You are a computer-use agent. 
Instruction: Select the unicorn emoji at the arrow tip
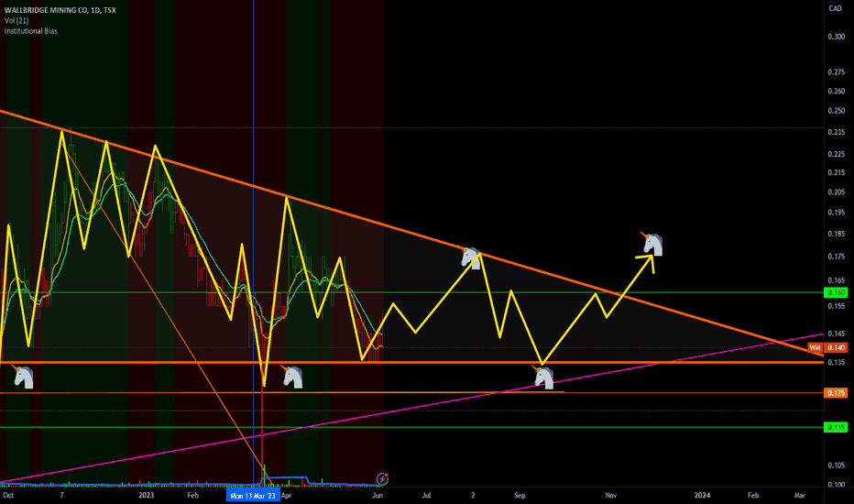(651, 244)
